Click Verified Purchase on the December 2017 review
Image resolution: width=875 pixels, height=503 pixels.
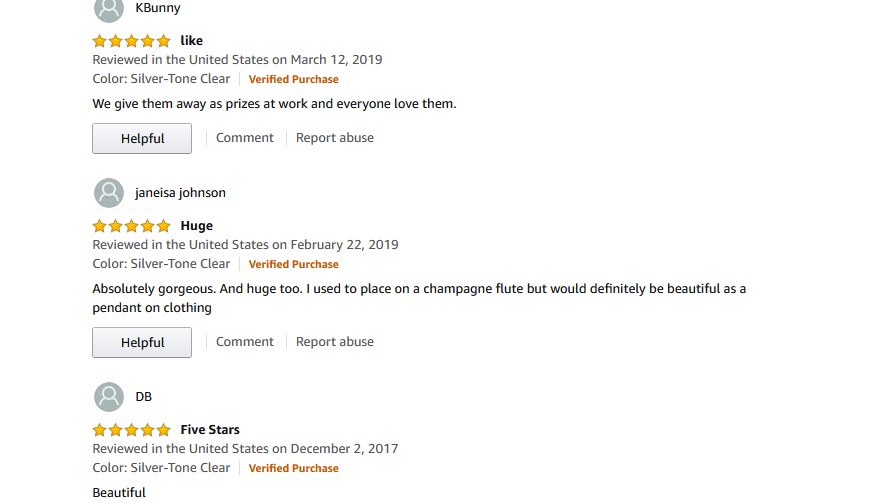coord(293,468)
